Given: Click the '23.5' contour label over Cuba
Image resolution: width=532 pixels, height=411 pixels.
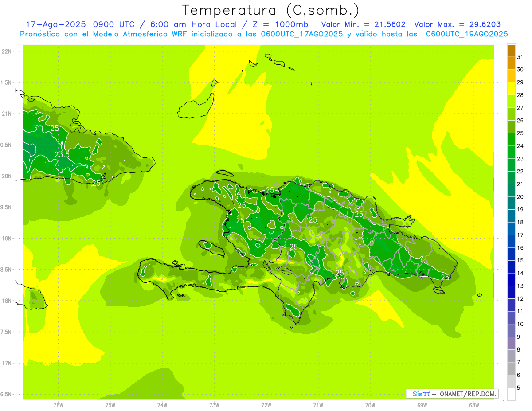Looking at the screenshot, I should [62, 154].
